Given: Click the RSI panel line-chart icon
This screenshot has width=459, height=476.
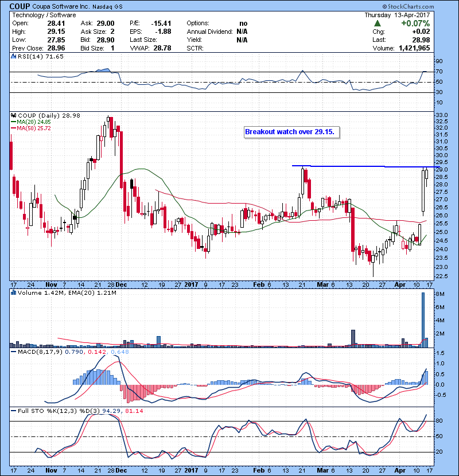Looking at the screenshot, I should (x=14, y=56).
